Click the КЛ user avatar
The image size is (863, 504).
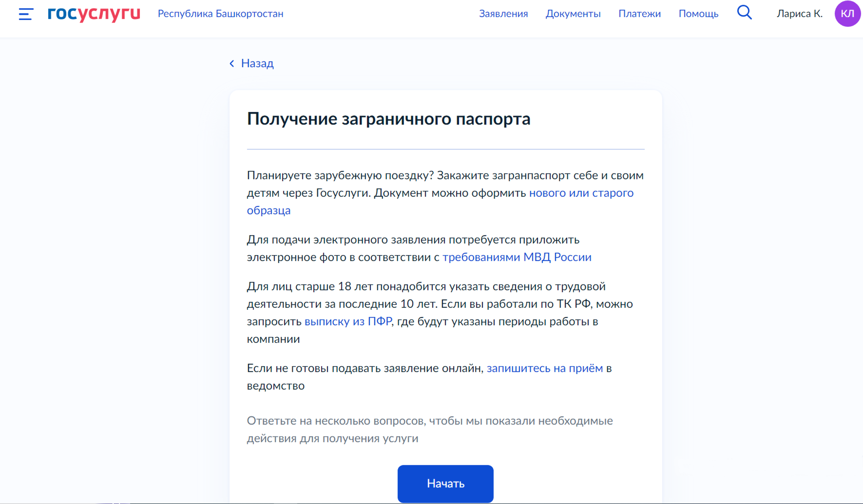847,14
